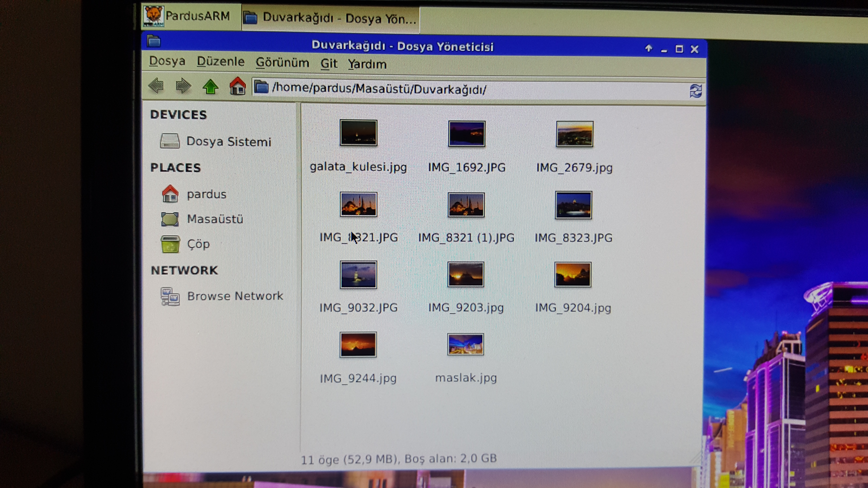Screen dimensions: 868x488
Task: Select the IMG_8321.JPG thumbnail
Action: point(359,204)
